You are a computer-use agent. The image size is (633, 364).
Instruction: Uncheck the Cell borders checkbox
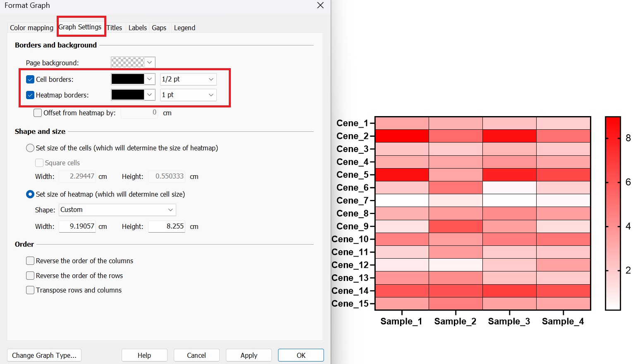coord(30,79)
